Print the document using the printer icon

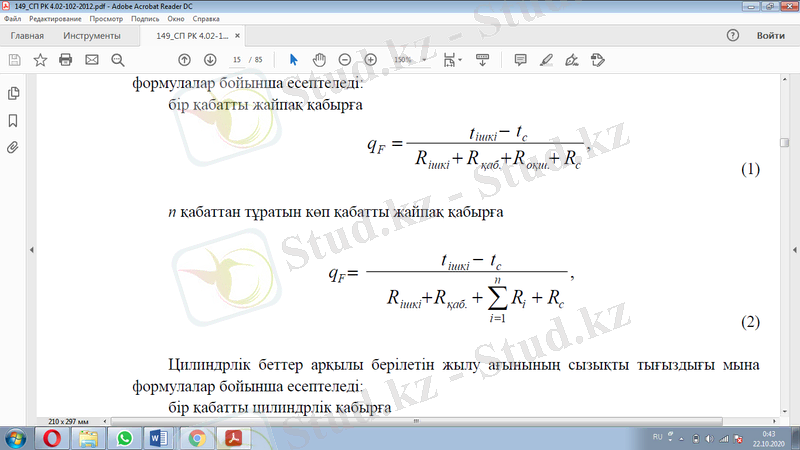(x=66, y=60)
